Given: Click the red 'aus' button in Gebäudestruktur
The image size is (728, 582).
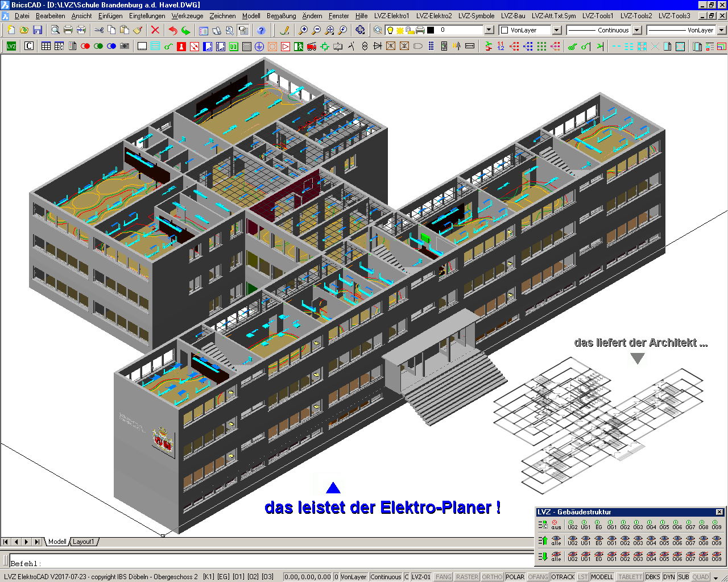Looking at the screenshot, I should 556,523.
